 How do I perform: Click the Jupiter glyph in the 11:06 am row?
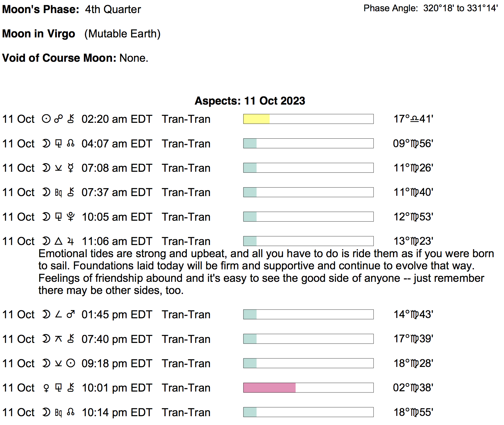point(71,241)
